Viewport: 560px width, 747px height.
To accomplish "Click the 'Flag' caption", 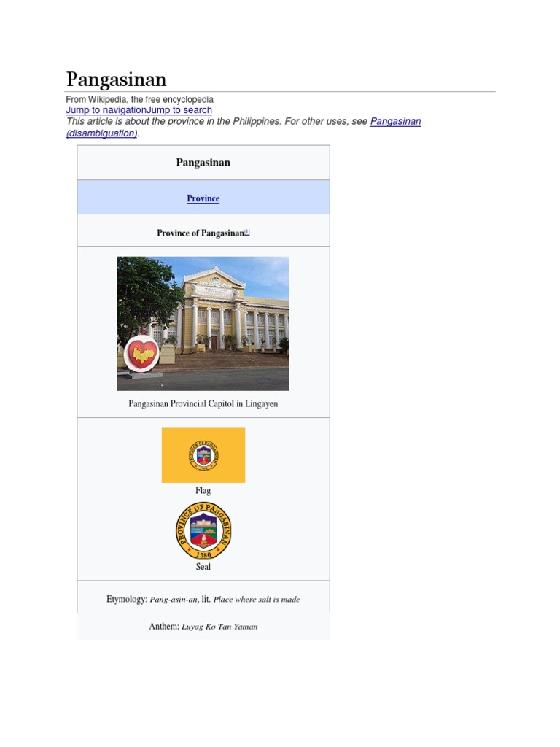I will tap(203, 490).
